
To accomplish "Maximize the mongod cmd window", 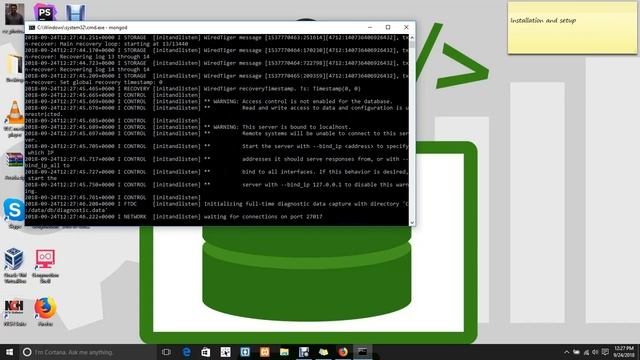I will tap(388, 27).
